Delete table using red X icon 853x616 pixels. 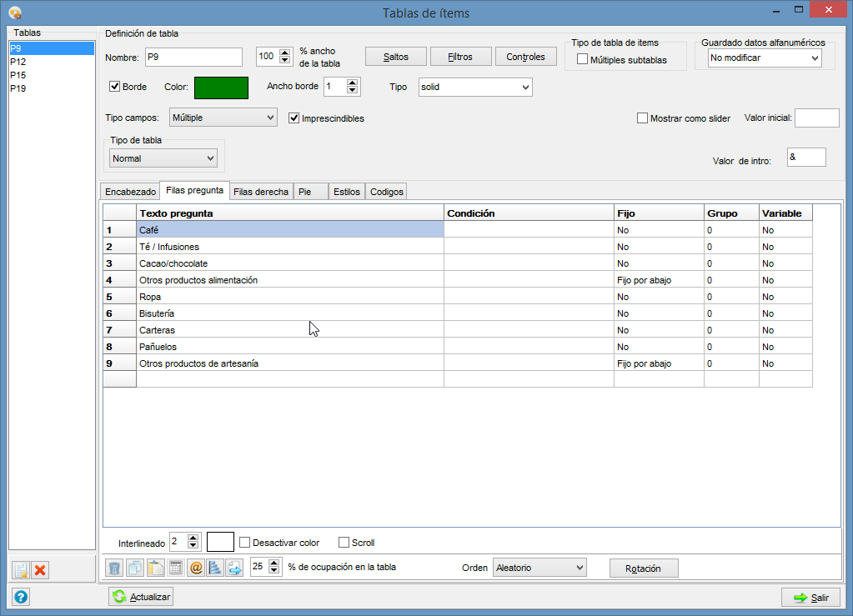click(x=40, y=570)
